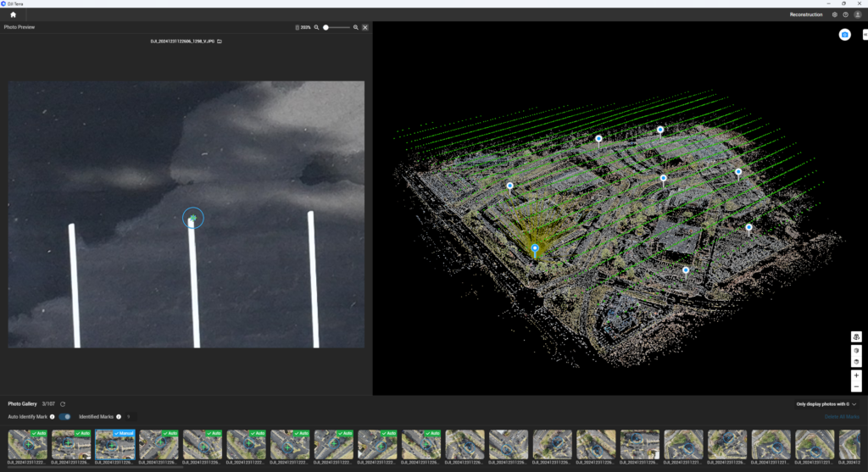Open the help question mark icon
This screenshot has height=472, width=868.
tap(845, 14)
